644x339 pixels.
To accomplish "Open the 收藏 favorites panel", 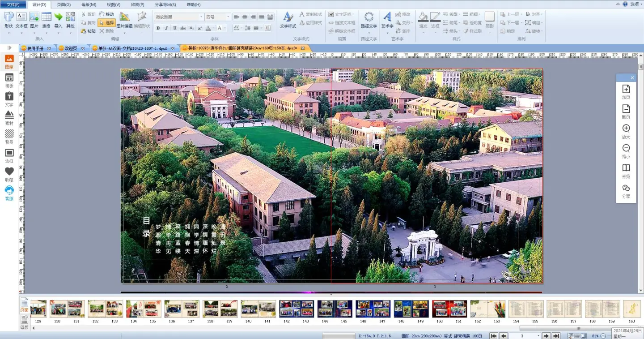I will [9, 175].
